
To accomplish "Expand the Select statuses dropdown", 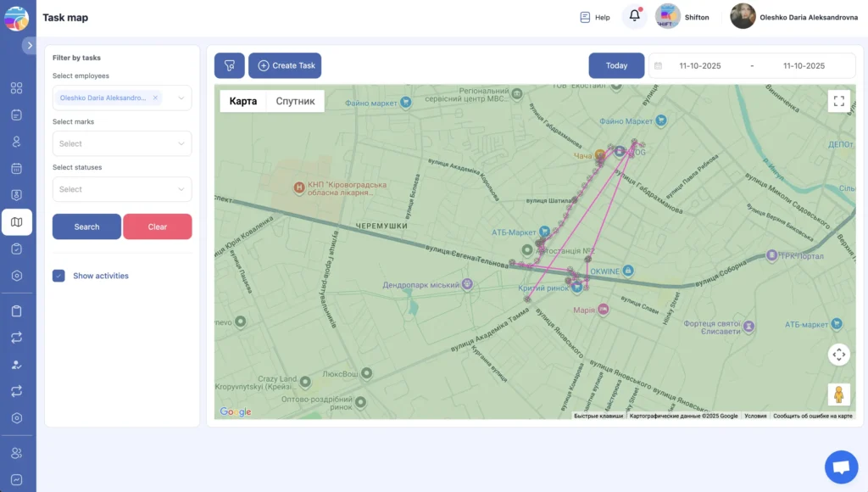I will click(121, 188).
